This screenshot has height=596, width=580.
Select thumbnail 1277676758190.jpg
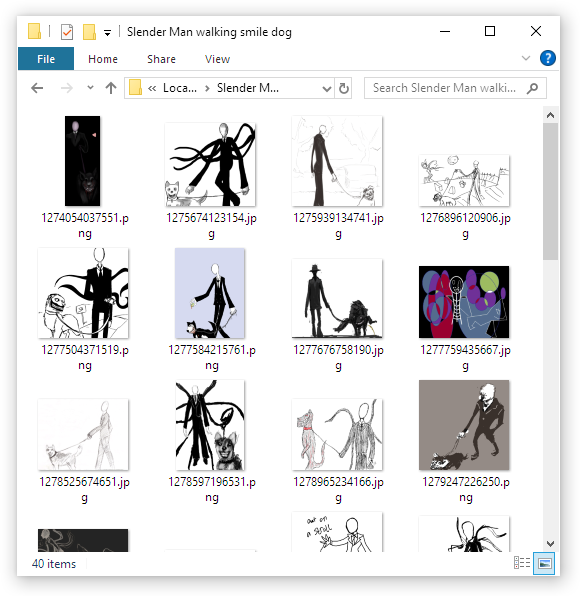point(337,298)
